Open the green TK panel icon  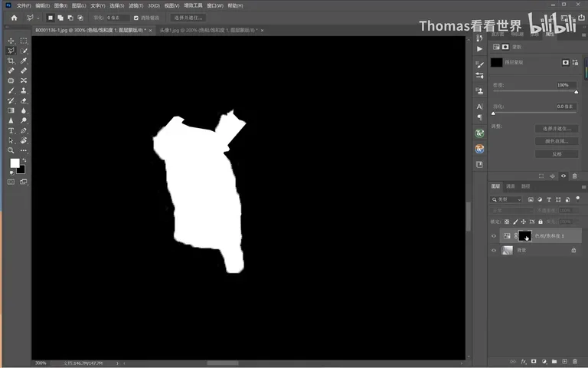[x=479, y=133]
